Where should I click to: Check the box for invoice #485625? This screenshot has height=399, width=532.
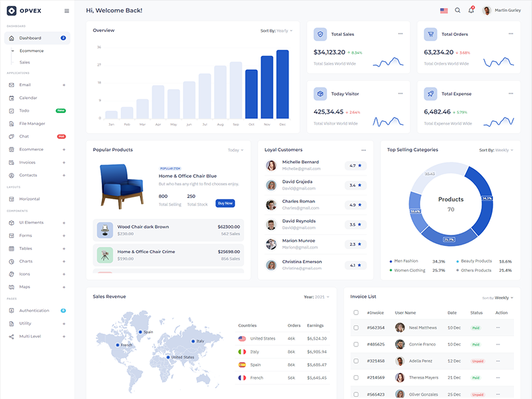click(356, 344)
